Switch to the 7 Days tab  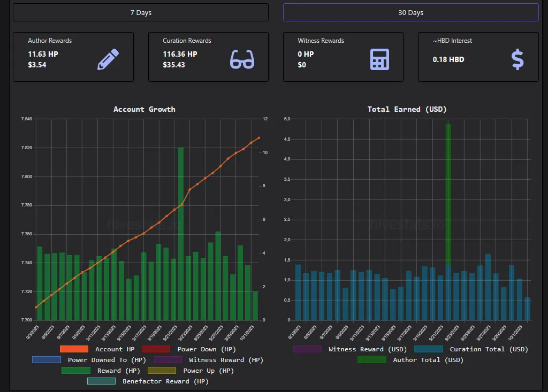tap(141, 12)
